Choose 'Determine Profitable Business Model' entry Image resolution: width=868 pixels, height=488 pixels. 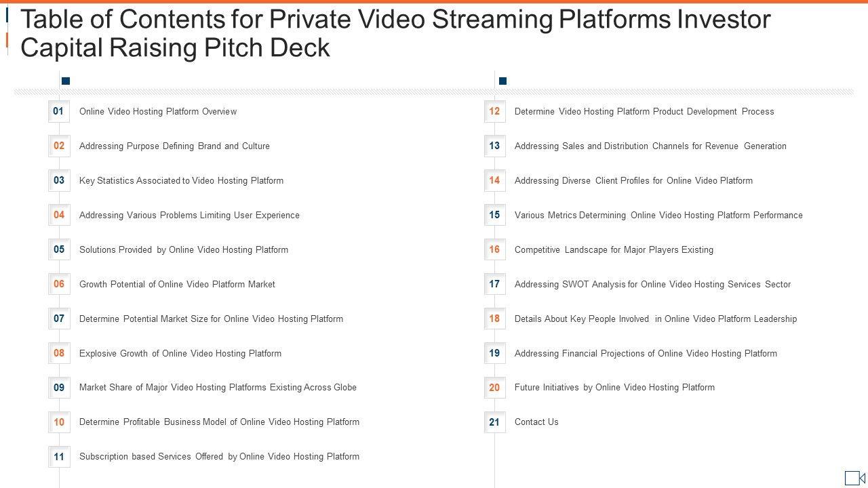(219, 422)
